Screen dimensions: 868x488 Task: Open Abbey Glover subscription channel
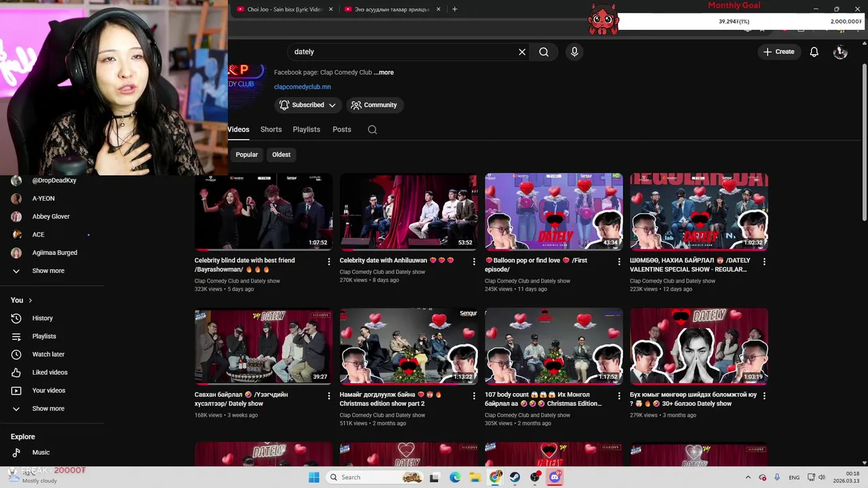(52, 216)
